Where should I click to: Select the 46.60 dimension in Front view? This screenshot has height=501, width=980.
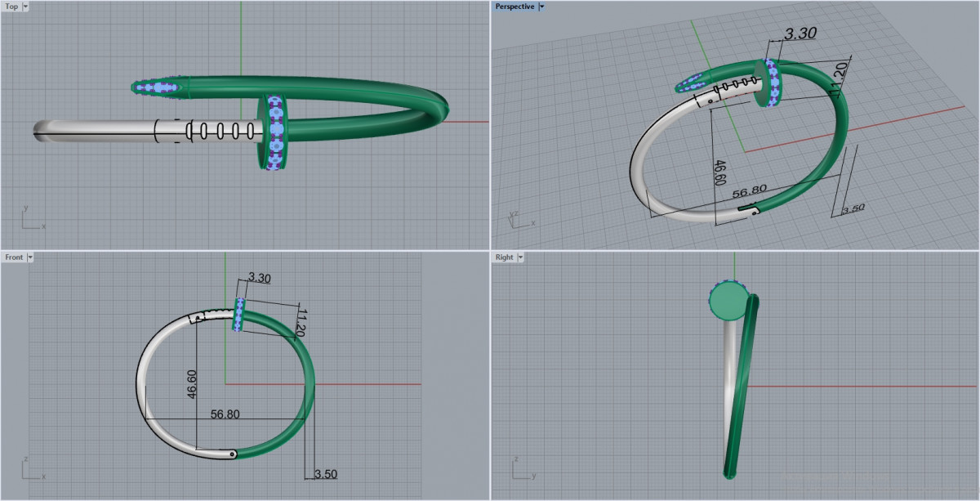click(x=192, y=382)
